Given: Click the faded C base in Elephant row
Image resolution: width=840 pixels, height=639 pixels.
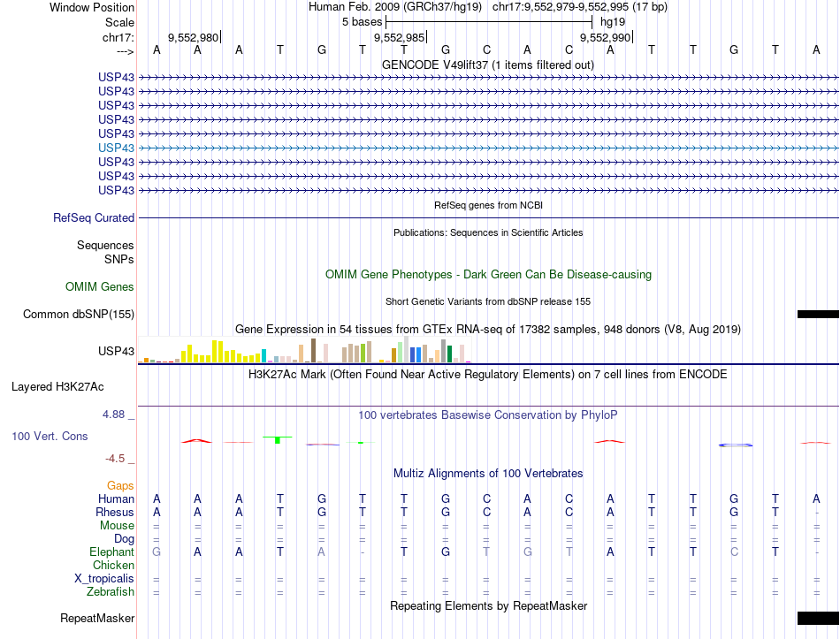Looking at the screenshot, I should [734, 552].
